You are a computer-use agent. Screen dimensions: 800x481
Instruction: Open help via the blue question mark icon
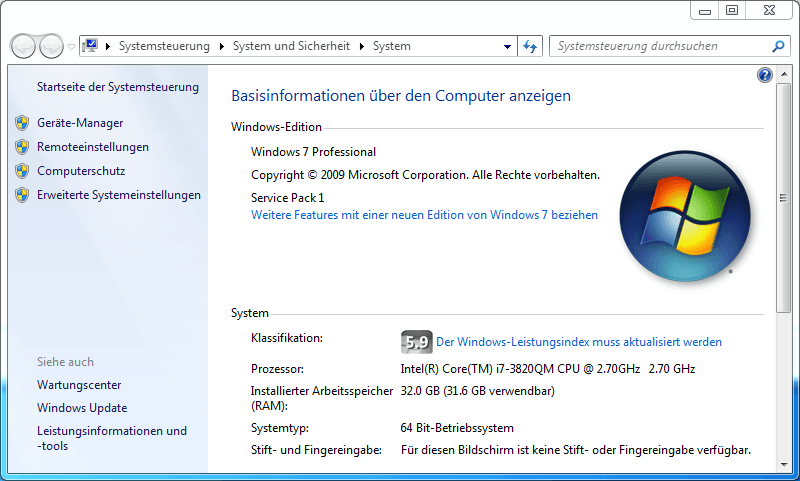pyautogui.click(x=764, y=75)
